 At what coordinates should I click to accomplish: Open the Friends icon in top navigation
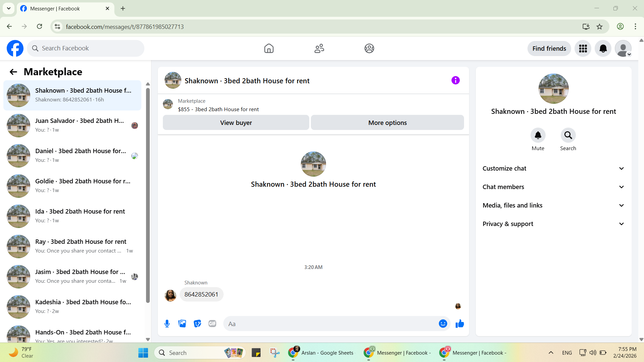[319, 48]
